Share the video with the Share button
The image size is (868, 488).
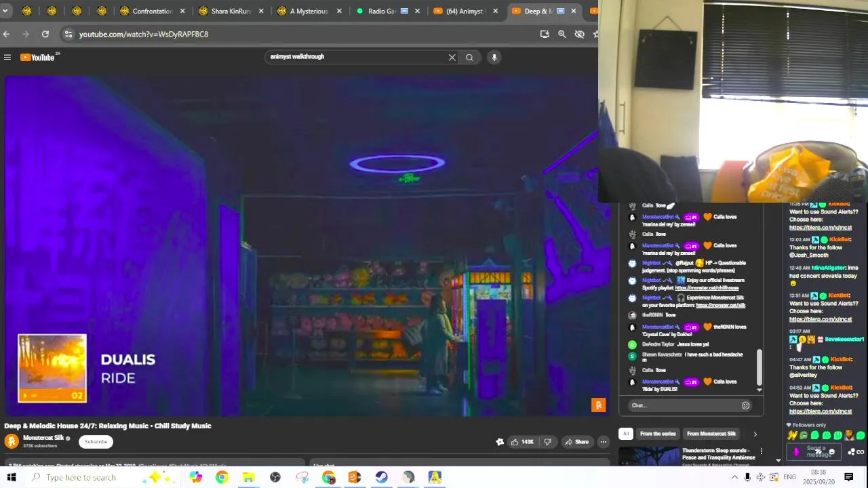click(x=576, y=442)
